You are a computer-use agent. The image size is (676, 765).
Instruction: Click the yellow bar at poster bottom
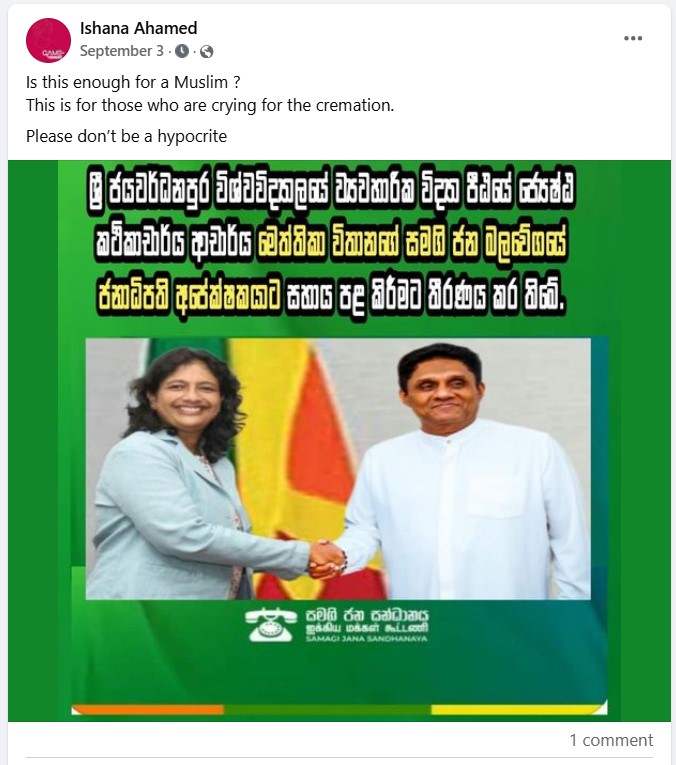519,708
